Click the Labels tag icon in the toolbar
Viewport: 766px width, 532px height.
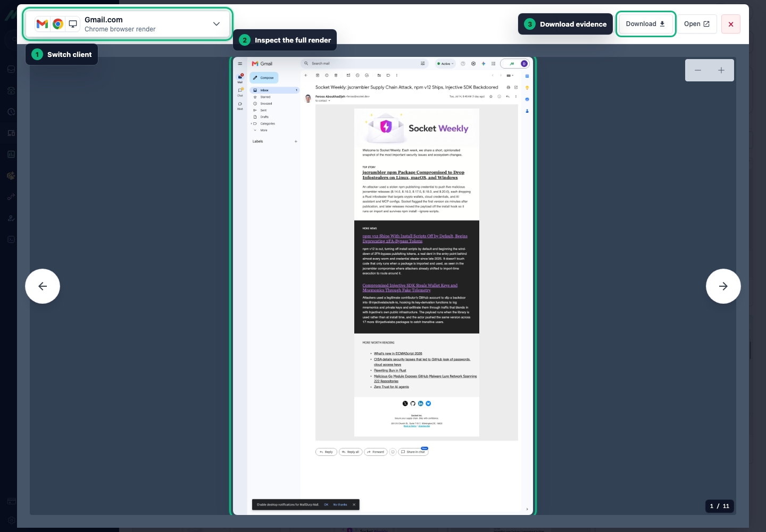pyautogui.click(x=388, y=75)
